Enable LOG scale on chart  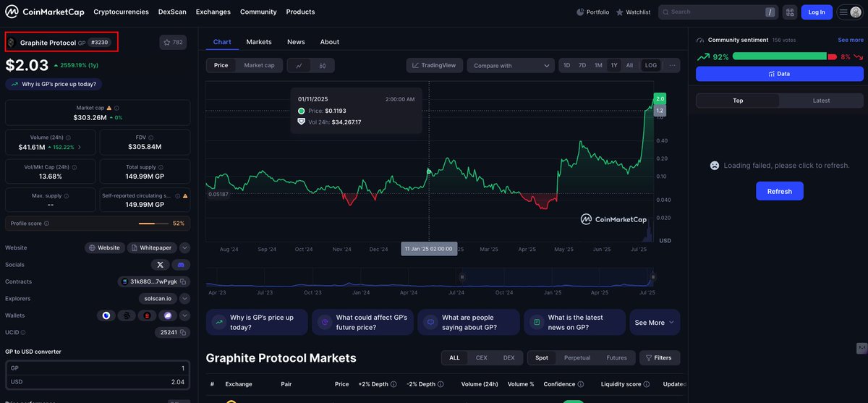[x=651, y=65]
